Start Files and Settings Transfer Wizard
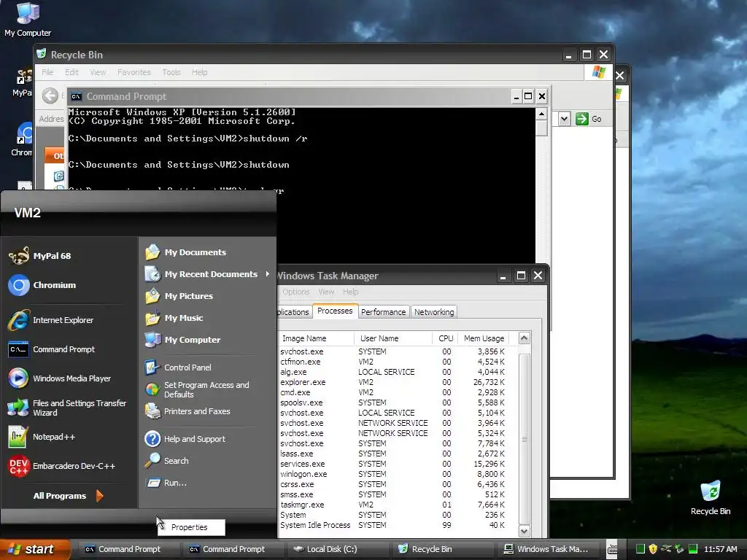Viewport: 747px width, 560px height. [67, 408]
